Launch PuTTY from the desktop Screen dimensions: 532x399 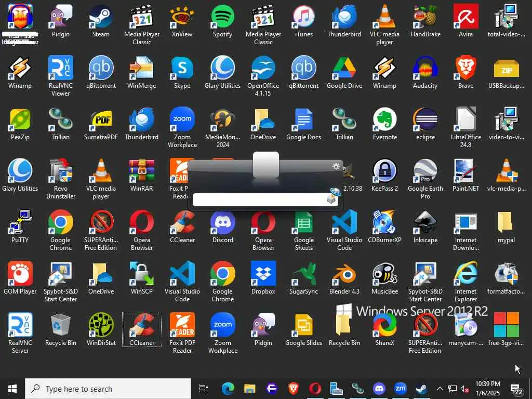coord(20,227)
